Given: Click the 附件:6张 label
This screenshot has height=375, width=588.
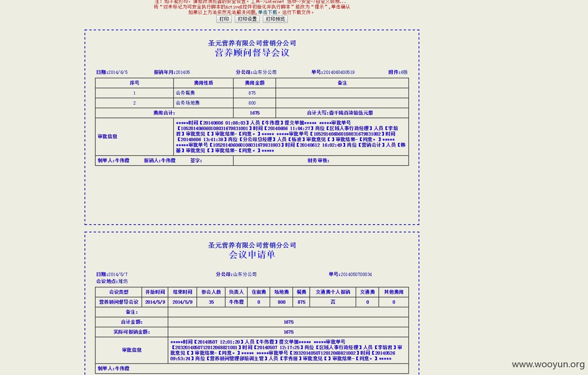Looking at the screenshot, I should 398,72.
